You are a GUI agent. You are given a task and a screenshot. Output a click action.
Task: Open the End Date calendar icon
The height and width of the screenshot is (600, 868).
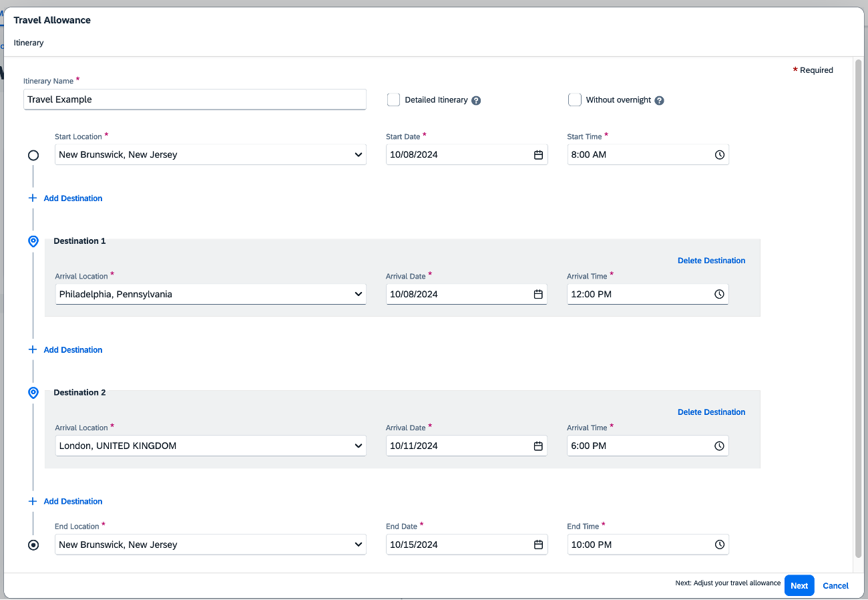point(538,545)
